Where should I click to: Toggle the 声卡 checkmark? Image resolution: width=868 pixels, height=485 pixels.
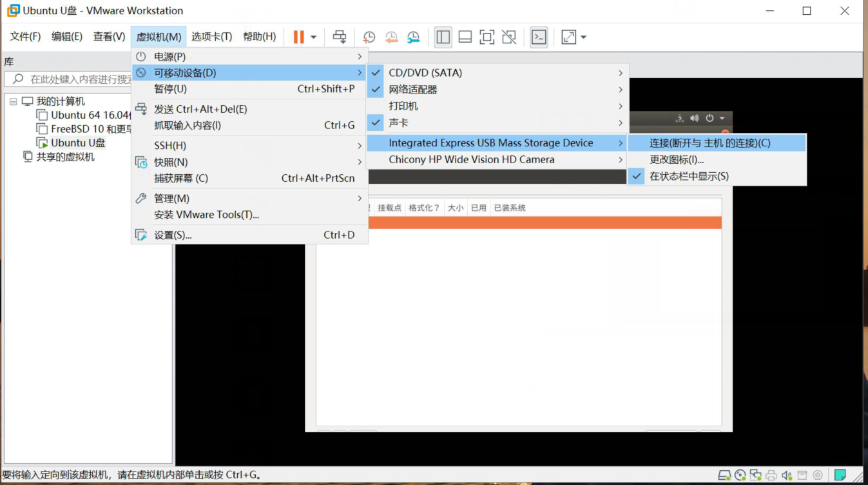tap(376, 123)
